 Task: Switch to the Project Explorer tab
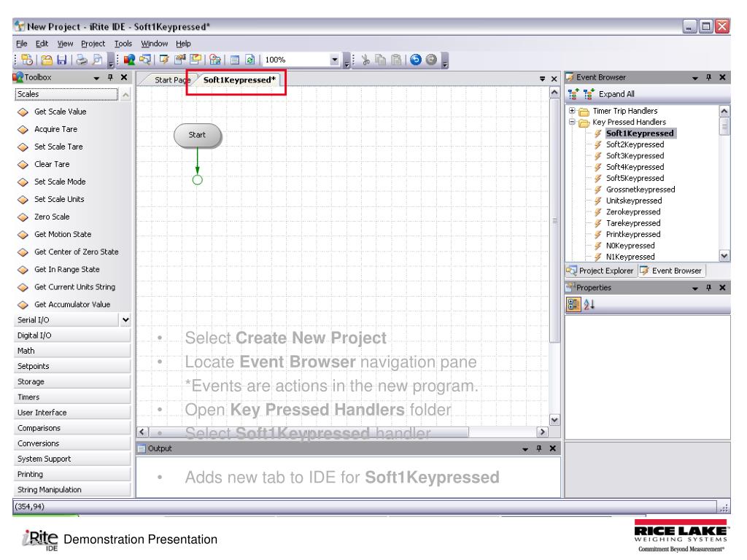600,271
